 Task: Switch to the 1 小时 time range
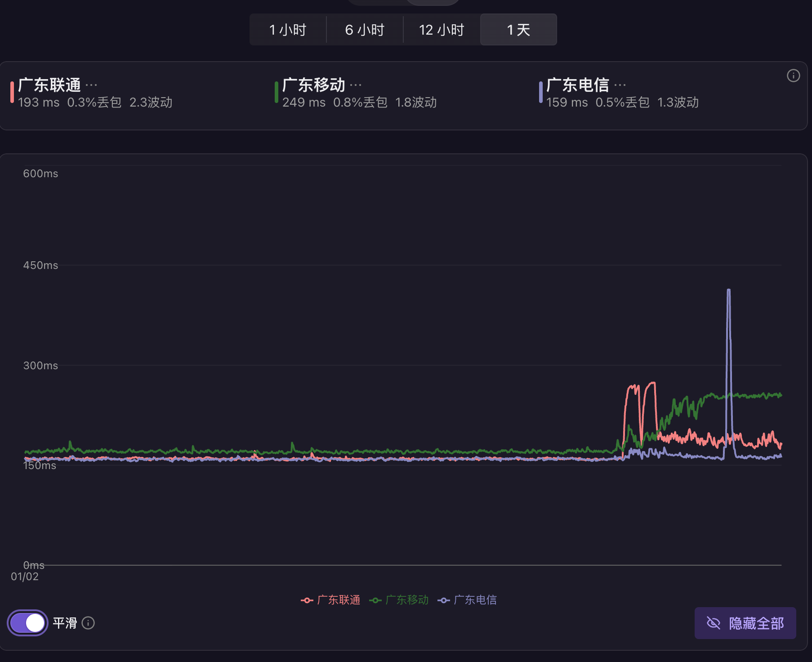click(x=288, y=30)
